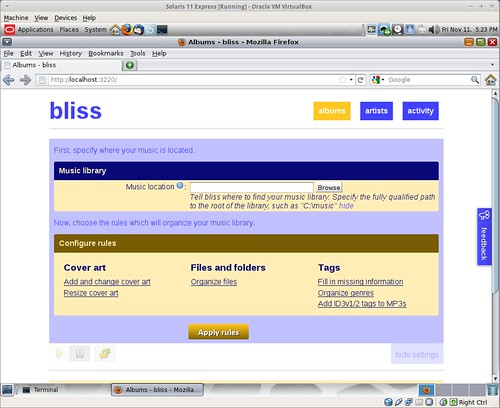Open Add and change cover art link
Image resolution: width=500 pixels, height=408 pixels.
pyautogui.click(x=107, y=282)
